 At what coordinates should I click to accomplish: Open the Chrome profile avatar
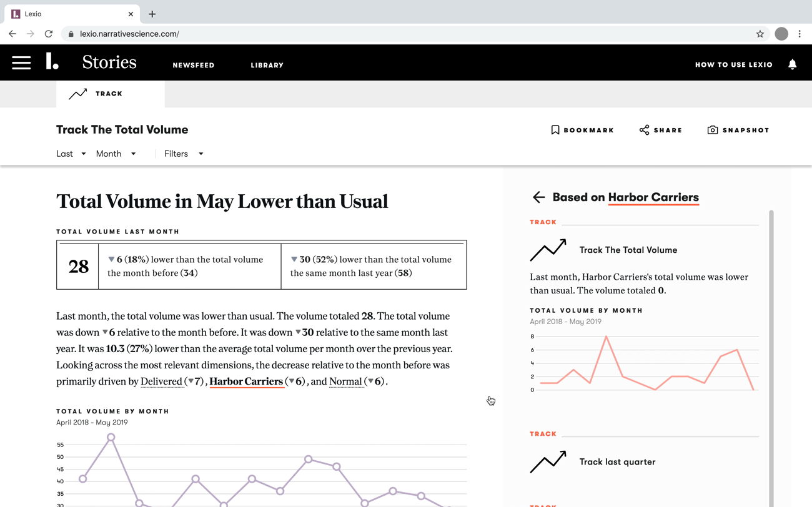point(781,34)
